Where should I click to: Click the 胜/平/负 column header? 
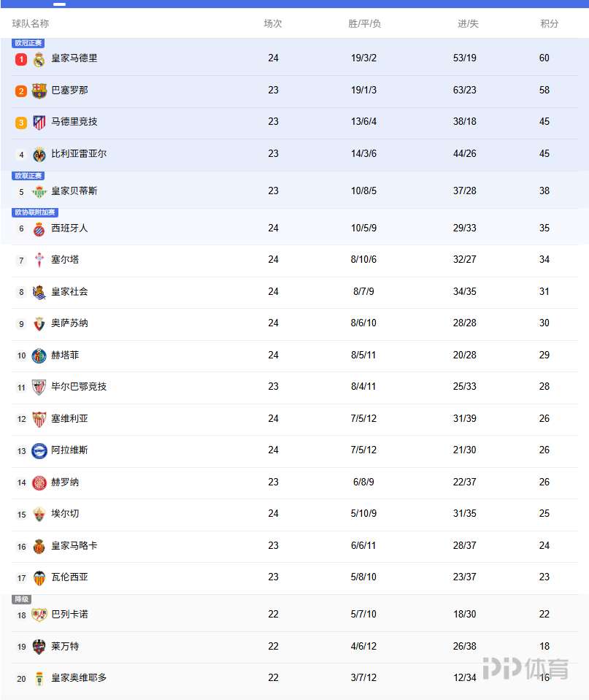(364, 23)
